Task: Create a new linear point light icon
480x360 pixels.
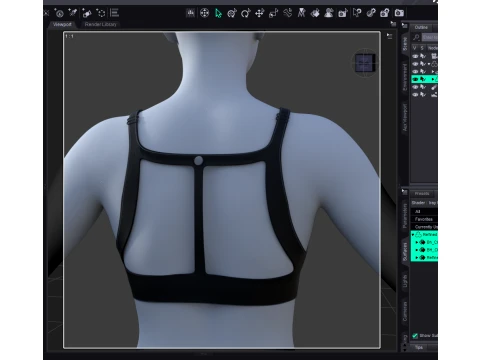Action: [x=87, y=13]
